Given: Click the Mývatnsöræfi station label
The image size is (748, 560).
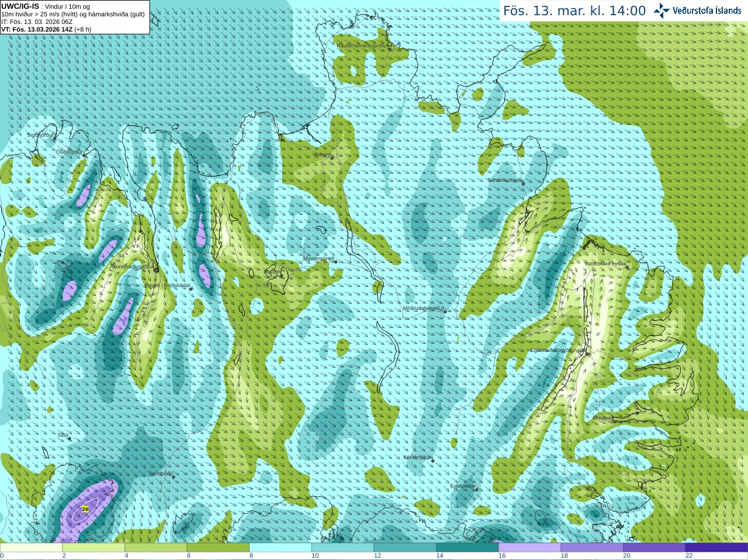Looking at the screenshot, I should click(x=318, y=258).
